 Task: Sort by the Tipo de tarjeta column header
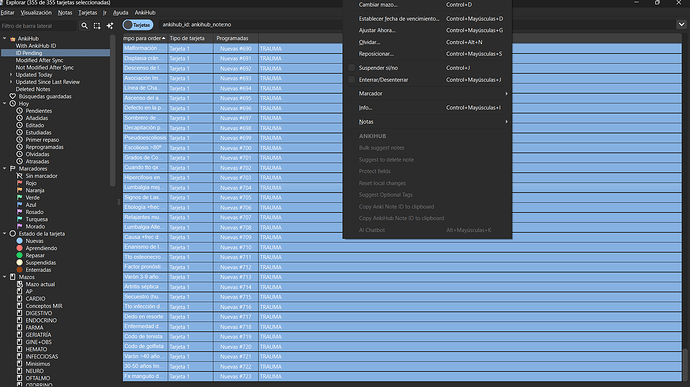[190, 38]
